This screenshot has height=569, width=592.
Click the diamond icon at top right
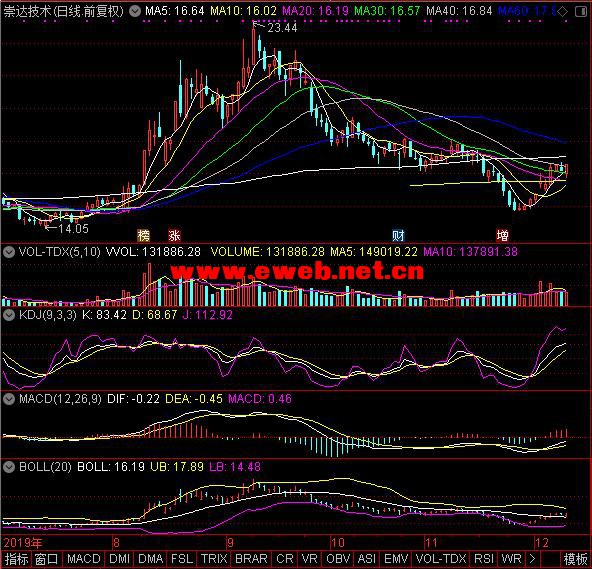coord(562,12)
